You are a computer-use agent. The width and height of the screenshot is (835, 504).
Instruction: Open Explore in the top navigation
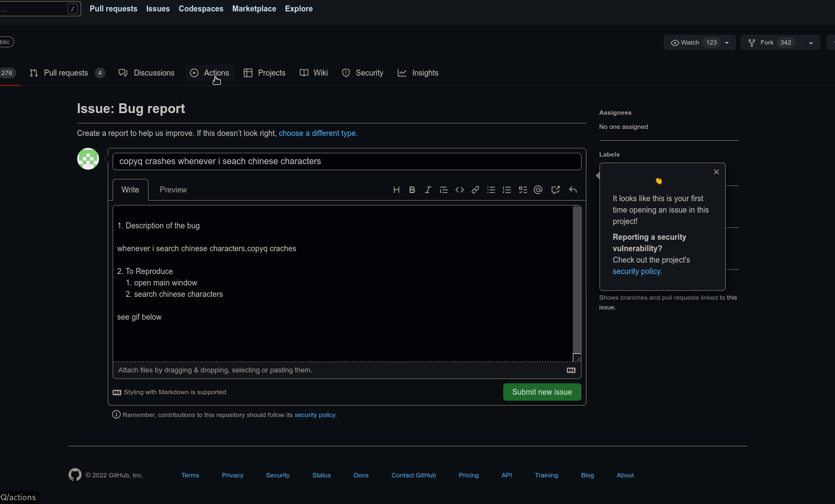(299, 9)
